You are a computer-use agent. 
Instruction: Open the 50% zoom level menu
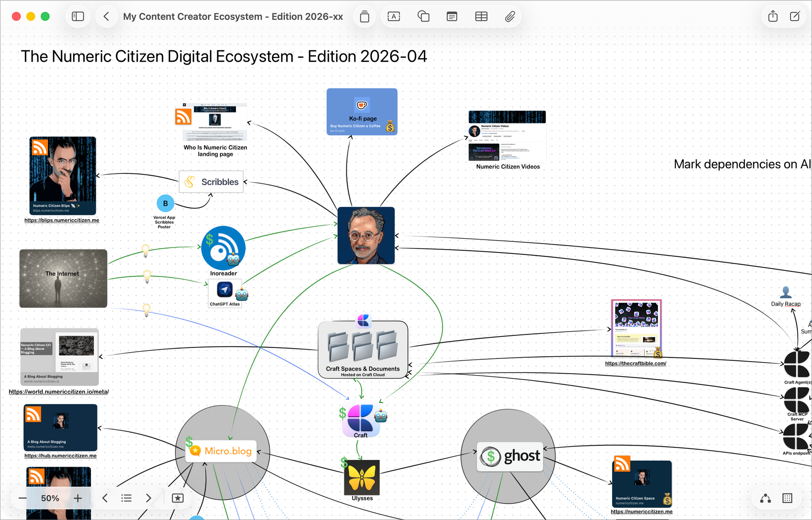50,498
